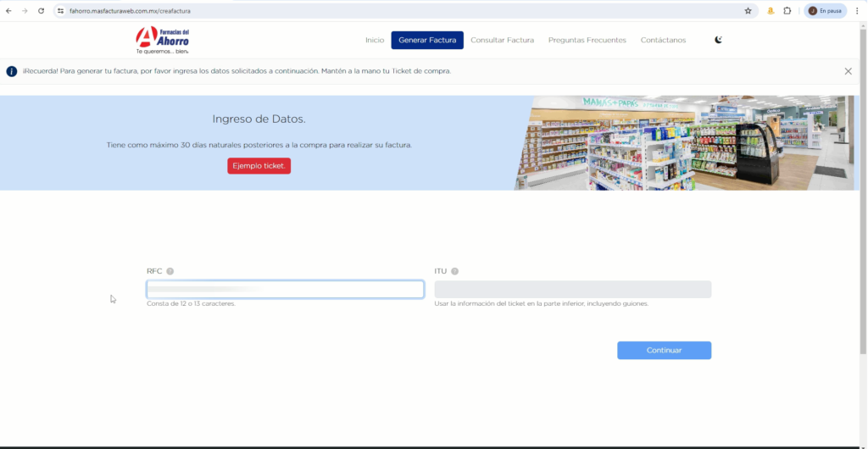The image size is (868, 449).
Task: Click the Farmacias del Ahorro logo
Action: click(x=163, y=40)
